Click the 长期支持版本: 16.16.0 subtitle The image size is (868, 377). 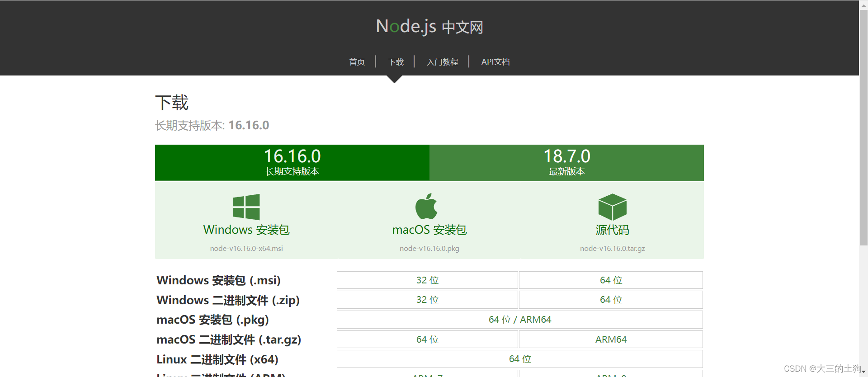(x=212, y=125)
